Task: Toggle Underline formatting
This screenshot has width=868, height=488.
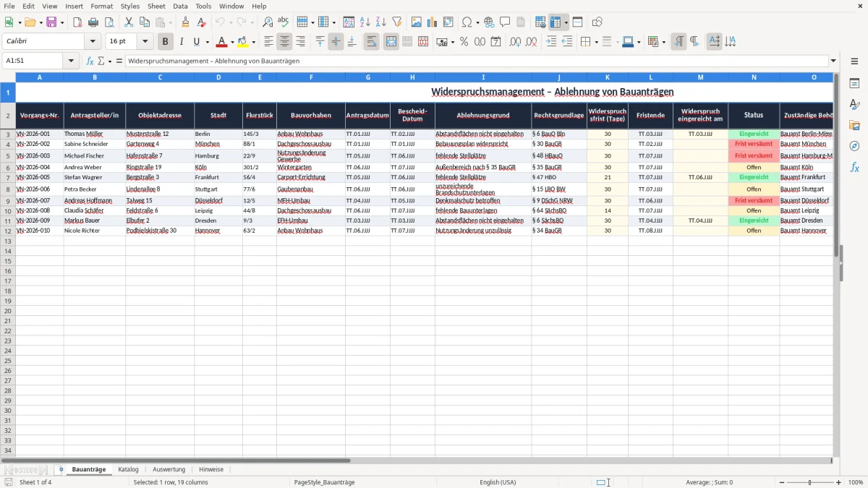Action: [196, 42]
